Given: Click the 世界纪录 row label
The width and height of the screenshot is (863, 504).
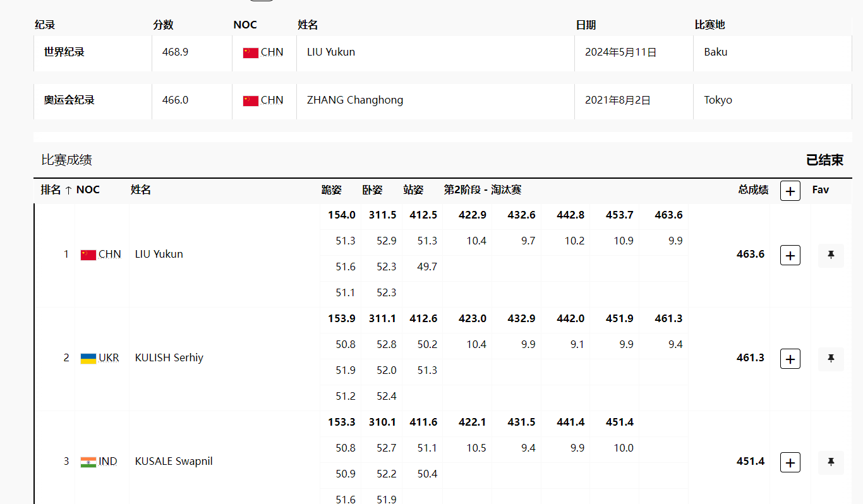Looking at the screenshot, I should tap(64, 52).
